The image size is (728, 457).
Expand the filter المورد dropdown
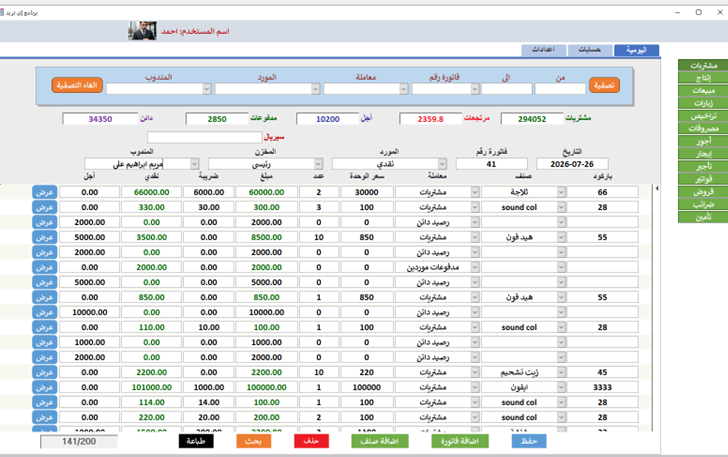(315, 89)
